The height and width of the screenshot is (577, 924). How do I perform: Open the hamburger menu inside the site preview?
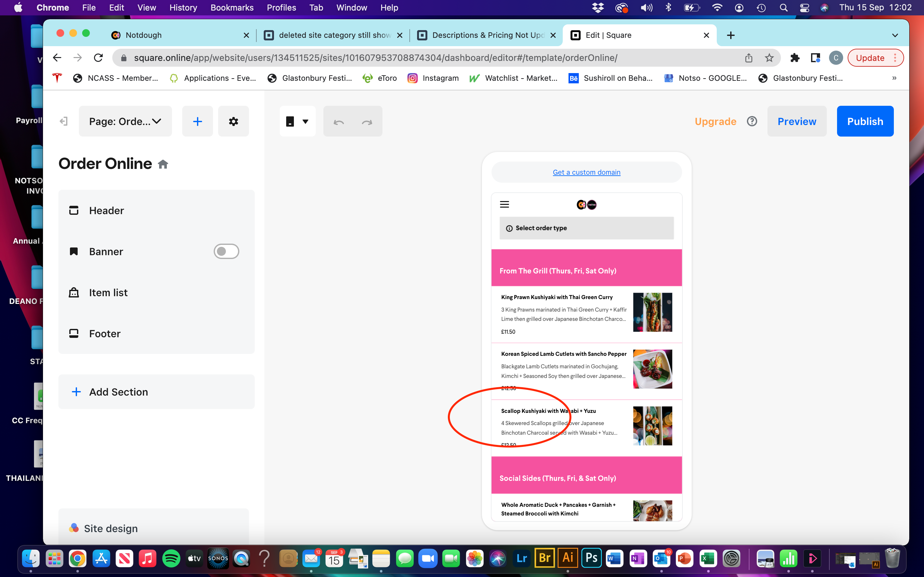[x=504, y=204]
